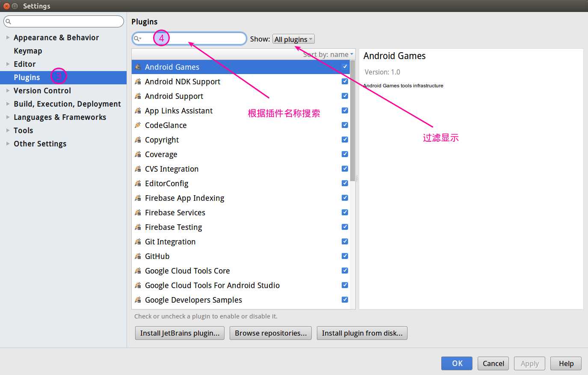Screen dimensions: 588x375
Task: Close the Settings window
Action: [6, 6]
